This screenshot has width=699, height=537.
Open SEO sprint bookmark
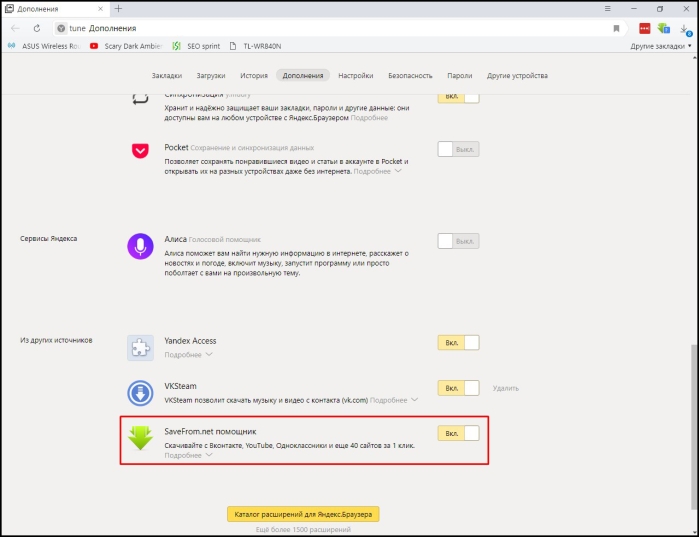coord(197,46)
